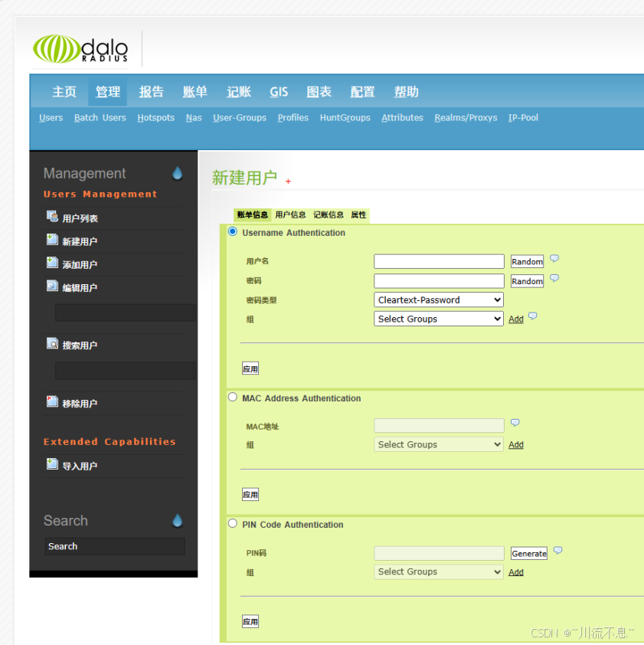Viewport: 644px width, 645px height.
Task: Switch to the 账单信息 tab
Action: coord(253,214)
